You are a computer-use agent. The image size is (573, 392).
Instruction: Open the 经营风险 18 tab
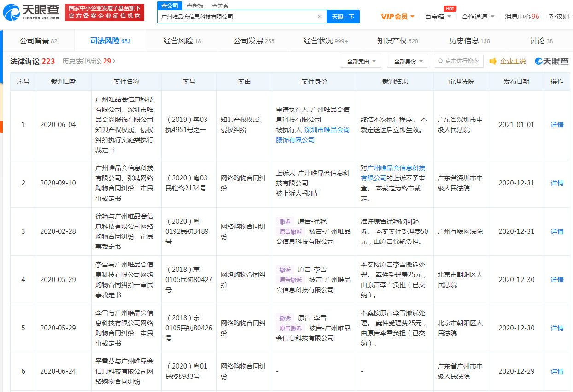(x=182, y=41)
